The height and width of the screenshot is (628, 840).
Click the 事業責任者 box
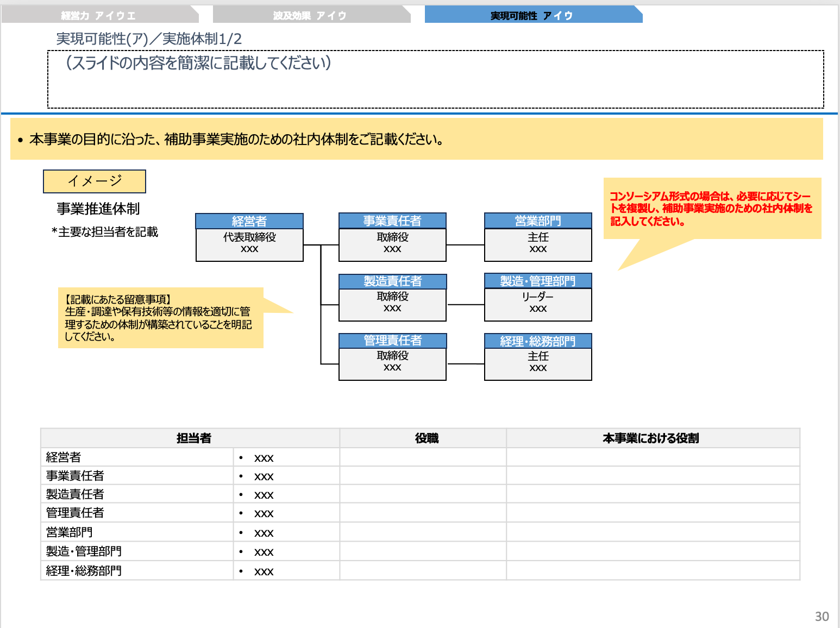point(392,237)
